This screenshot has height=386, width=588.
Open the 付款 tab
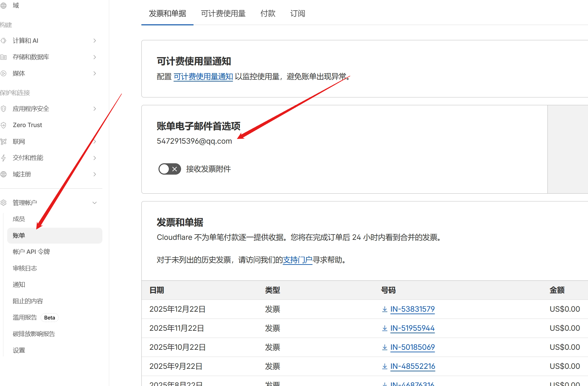268,13
